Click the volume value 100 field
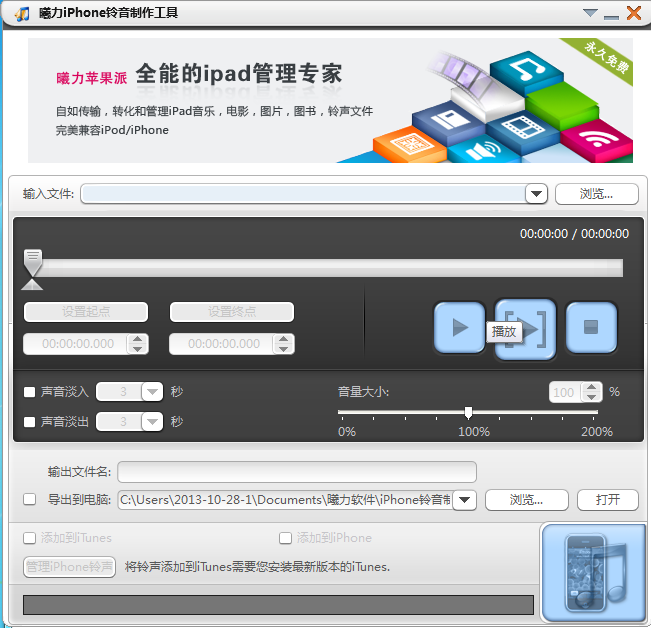Image resolution: width=651 pixels, height=628 pixels. point(565,392)
